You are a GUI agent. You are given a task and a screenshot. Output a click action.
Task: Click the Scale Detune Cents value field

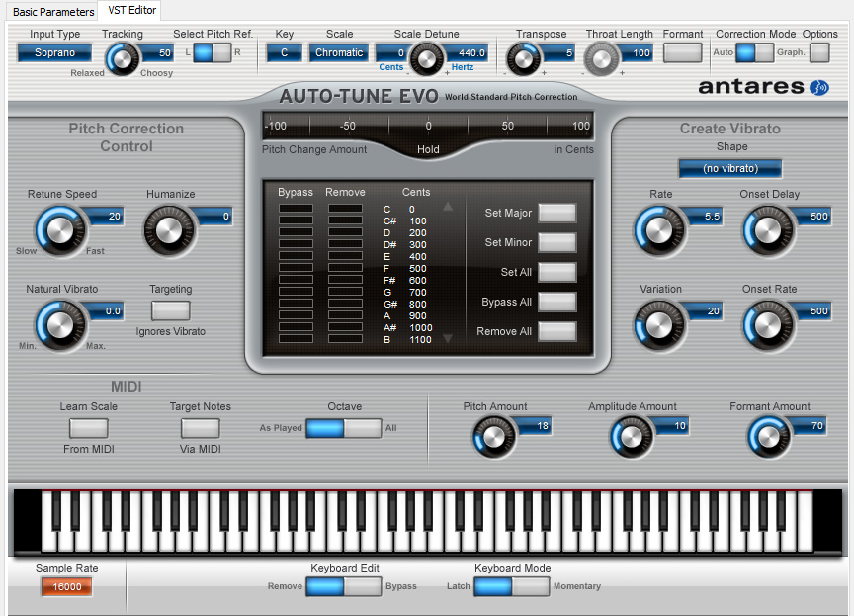[393, 53]
